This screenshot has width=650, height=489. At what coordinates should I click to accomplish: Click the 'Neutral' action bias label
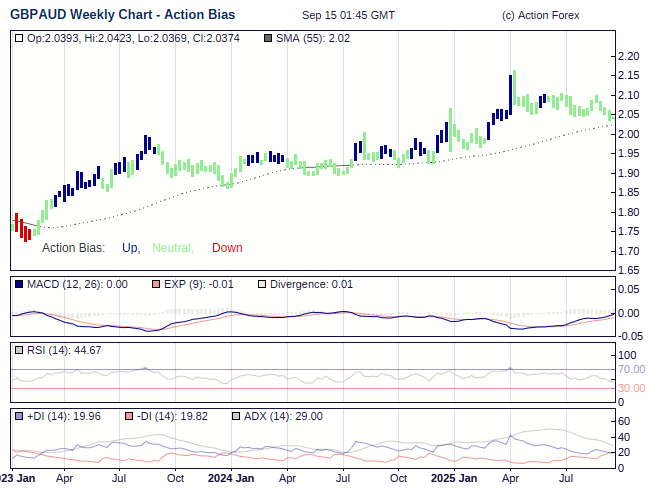[172, 248]
